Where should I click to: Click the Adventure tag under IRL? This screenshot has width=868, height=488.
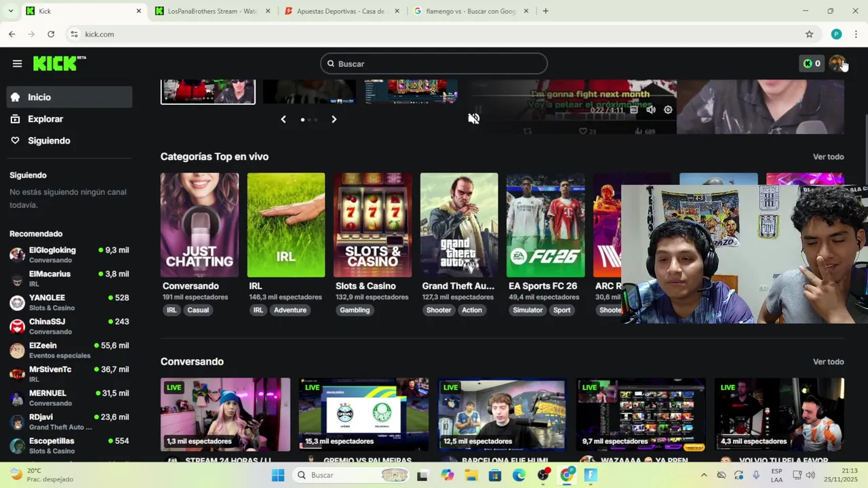290,310
